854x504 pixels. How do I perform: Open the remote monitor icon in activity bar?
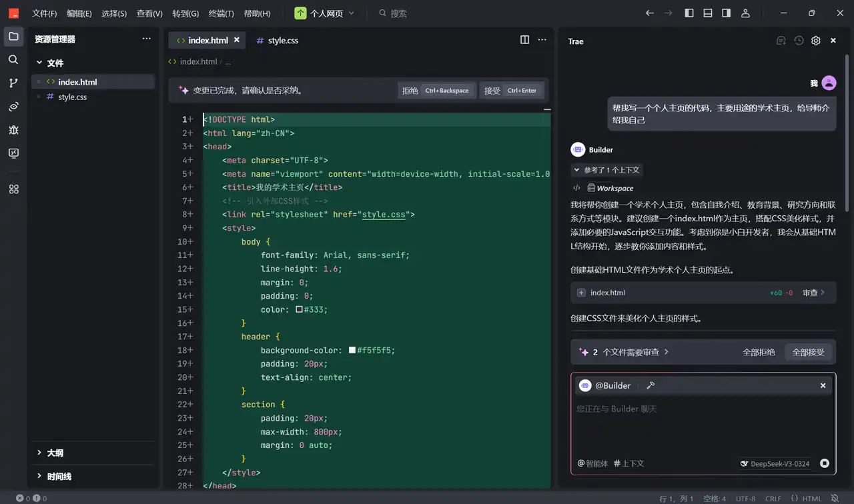(13, 153)
